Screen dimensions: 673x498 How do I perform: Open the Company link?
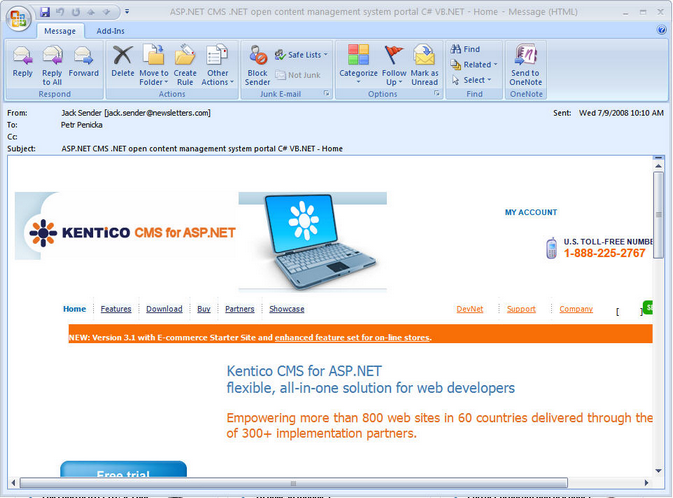tap(576, 309)
